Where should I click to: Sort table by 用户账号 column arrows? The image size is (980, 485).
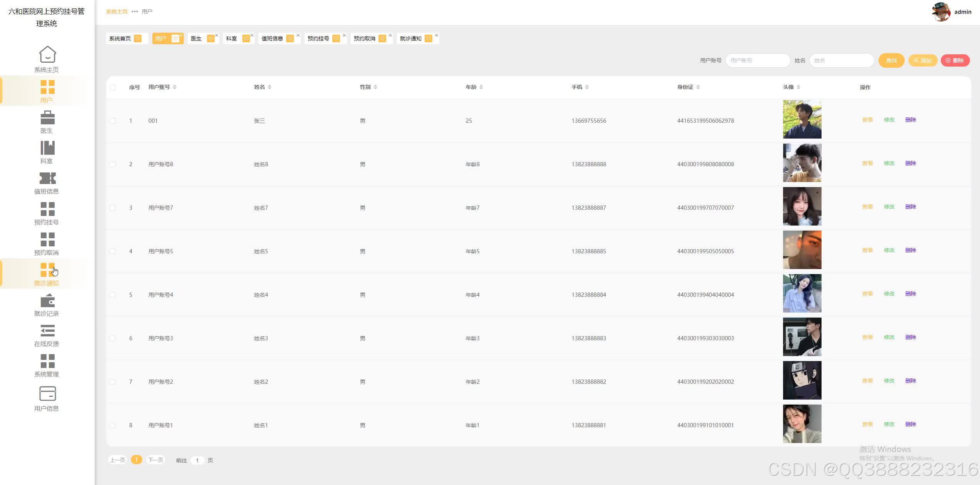click(175, 87)
